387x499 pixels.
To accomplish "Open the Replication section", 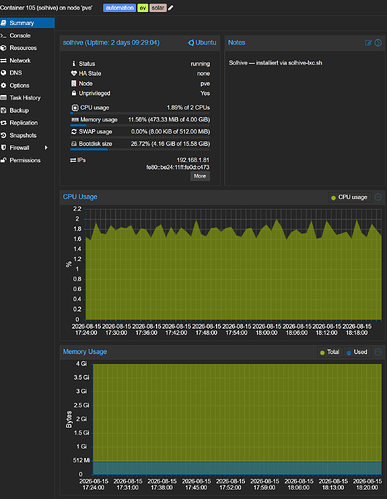I will (27, 123).
